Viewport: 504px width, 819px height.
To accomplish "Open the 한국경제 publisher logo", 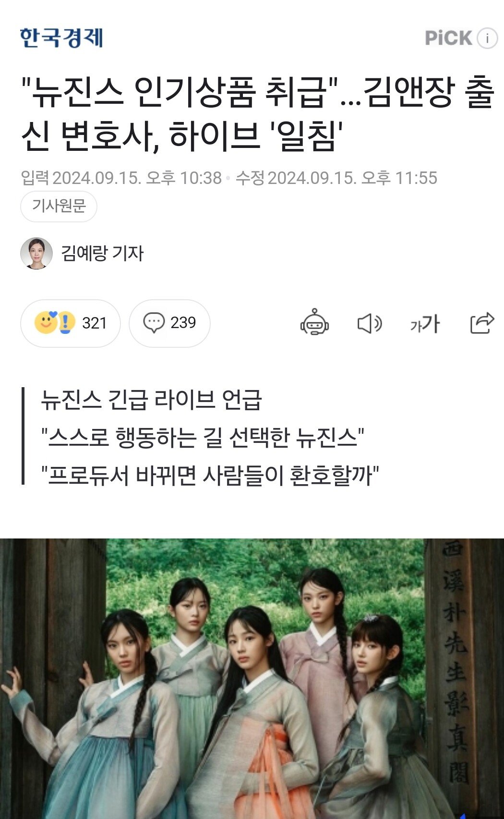I will pyautogui.click(x=61, y=38).
